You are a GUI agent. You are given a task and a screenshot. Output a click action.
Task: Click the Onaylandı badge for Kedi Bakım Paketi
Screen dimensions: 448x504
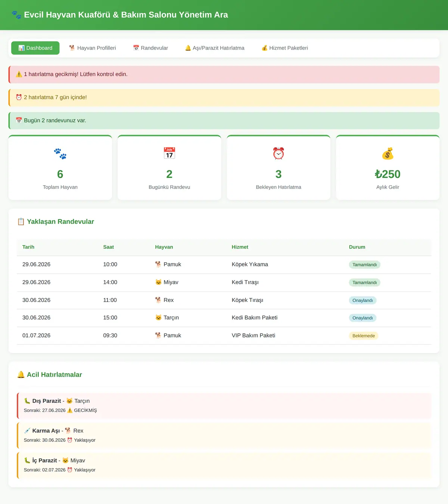[363, 318]
